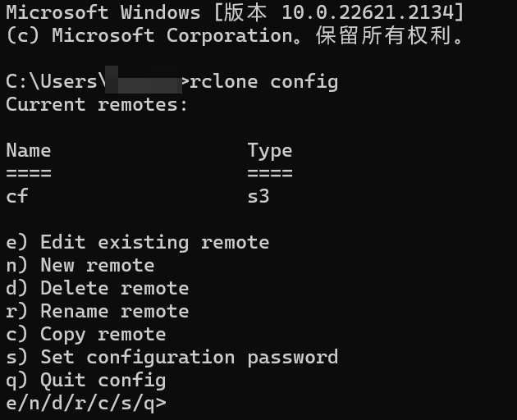Click the "Edit existing remote" option line

point(137,243)
